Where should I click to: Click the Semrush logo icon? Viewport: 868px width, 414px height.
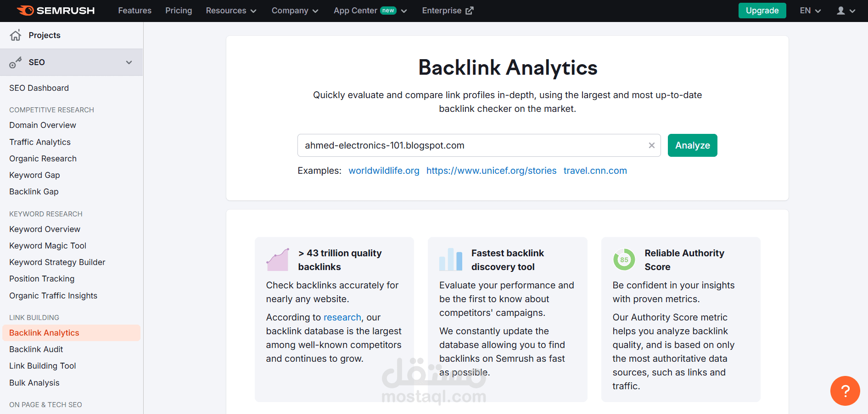pyautogui.click(x=25, y=11)
